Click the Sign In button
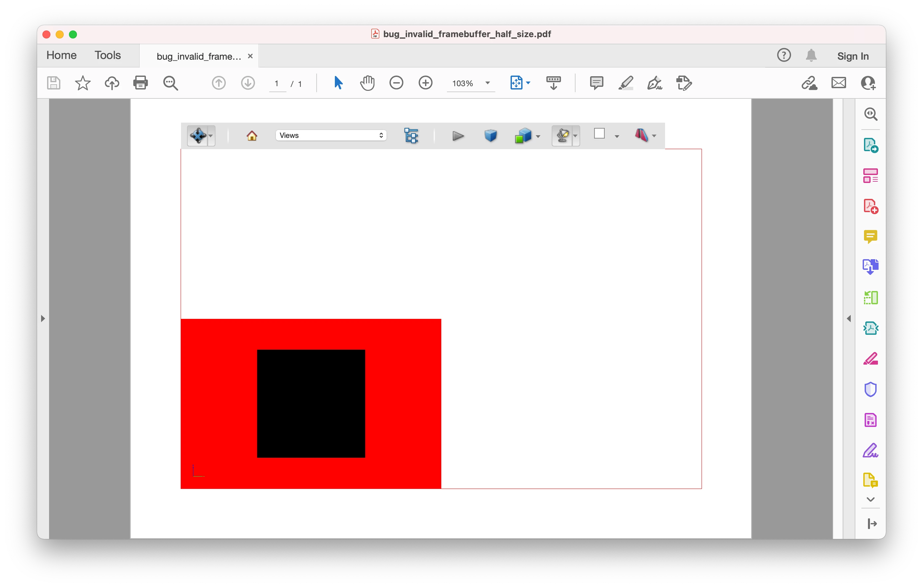 tap(852, 56)
